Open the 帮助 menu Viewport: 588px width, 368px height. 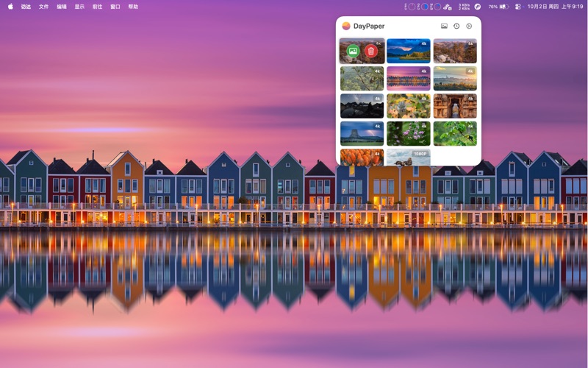tap(133, 6)
